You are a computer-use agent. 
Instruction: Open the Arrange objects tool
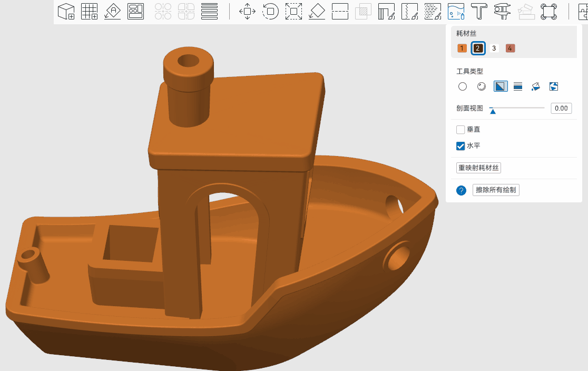136,11
